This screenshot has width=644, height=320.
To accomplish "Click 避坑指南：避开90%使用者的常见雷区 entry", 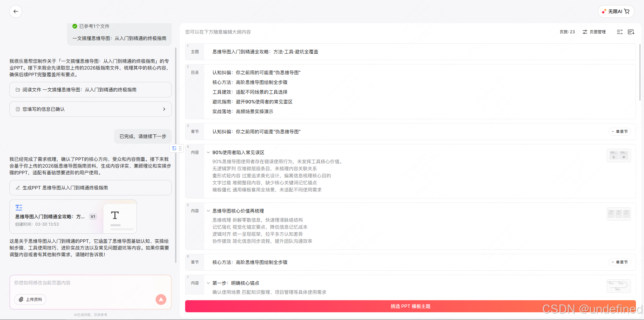I will pos(252,102).
